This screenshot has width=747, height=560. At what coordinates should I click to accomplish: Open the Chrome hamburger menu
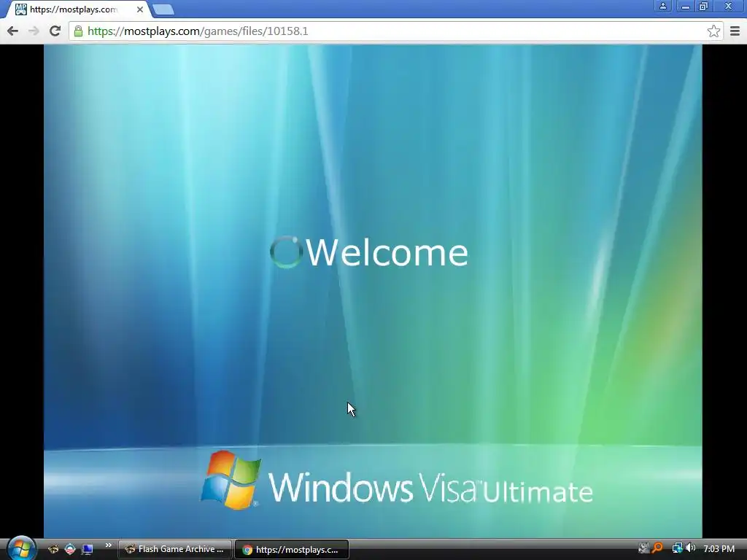(x=735, y=31)
